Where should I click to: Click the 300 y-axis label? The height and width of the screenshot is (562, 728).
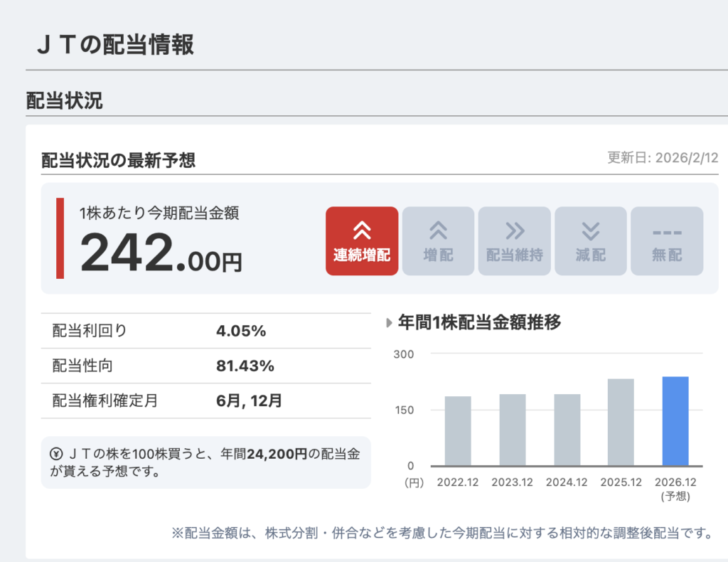[404, 354]
